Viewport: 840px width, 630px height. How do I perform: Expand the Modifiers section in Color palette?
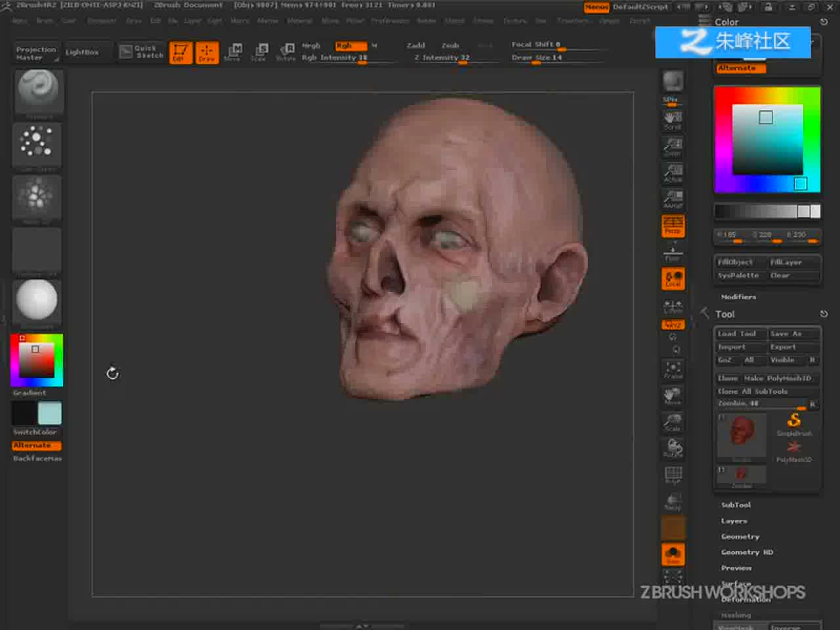tap(738, 297)
